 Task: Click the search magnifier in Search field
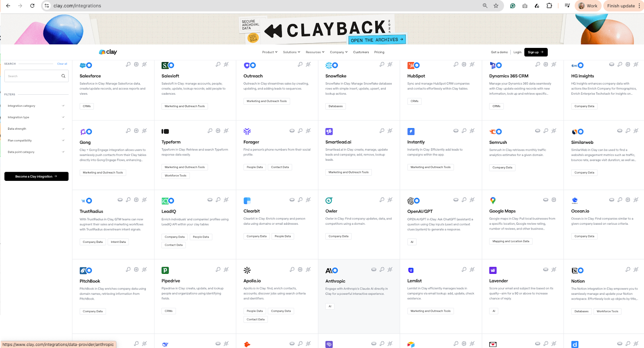(63, 76)
